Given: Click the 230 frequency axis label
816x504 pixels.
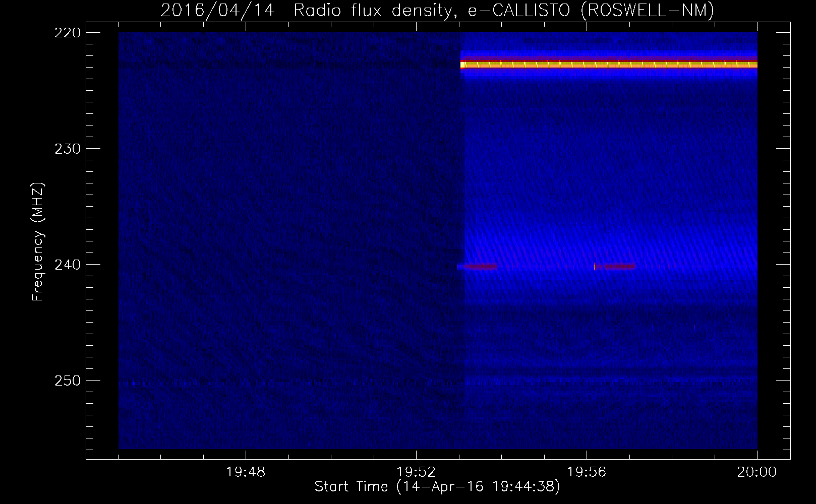Looking at the screenshot, I should [x=67, y=149].
